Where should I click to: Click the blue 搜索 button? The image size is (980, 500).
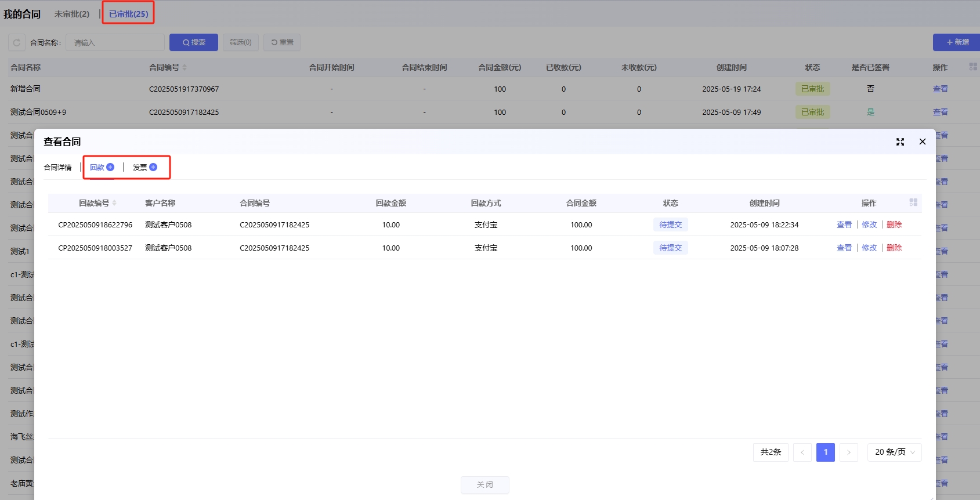[194, 42]
